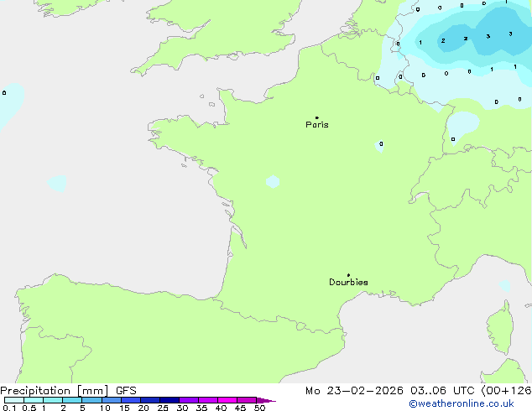Click the 'Mo 23-02-2026' forecast date text
Screen dimensions: 532x411
click(354, 391)
